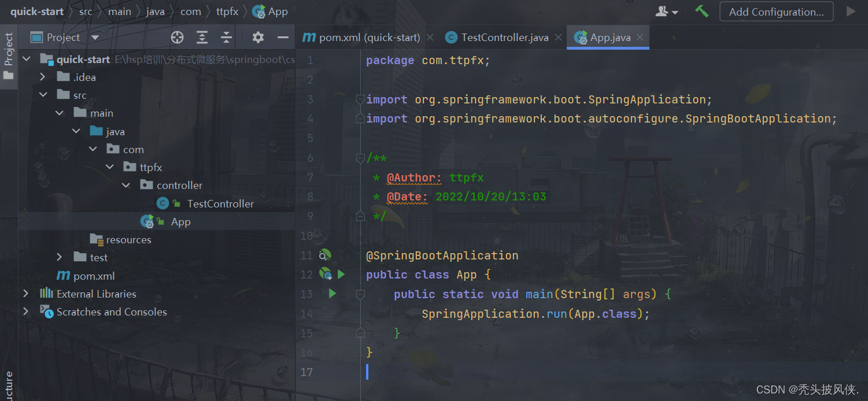This screenshot has width=868, height=401.
Task: Click src in breadcrumb bar
Action: 86,12
